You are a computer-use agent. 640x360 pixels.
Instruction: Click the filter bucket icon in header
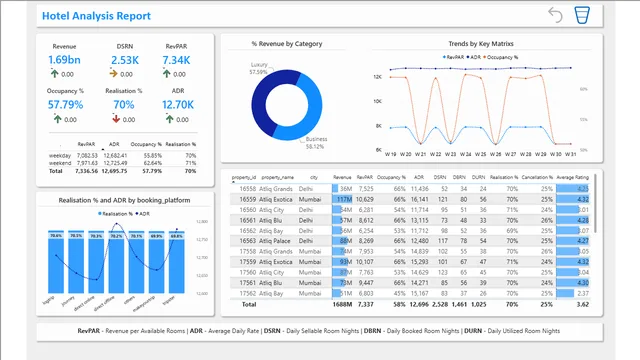coord(582,15)
